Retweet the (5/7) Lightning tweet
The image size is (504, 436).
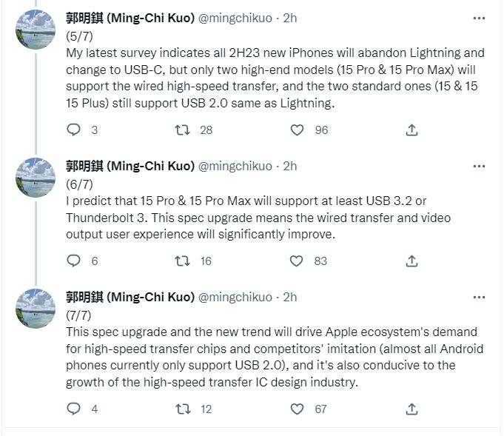(x=182, y=130)
